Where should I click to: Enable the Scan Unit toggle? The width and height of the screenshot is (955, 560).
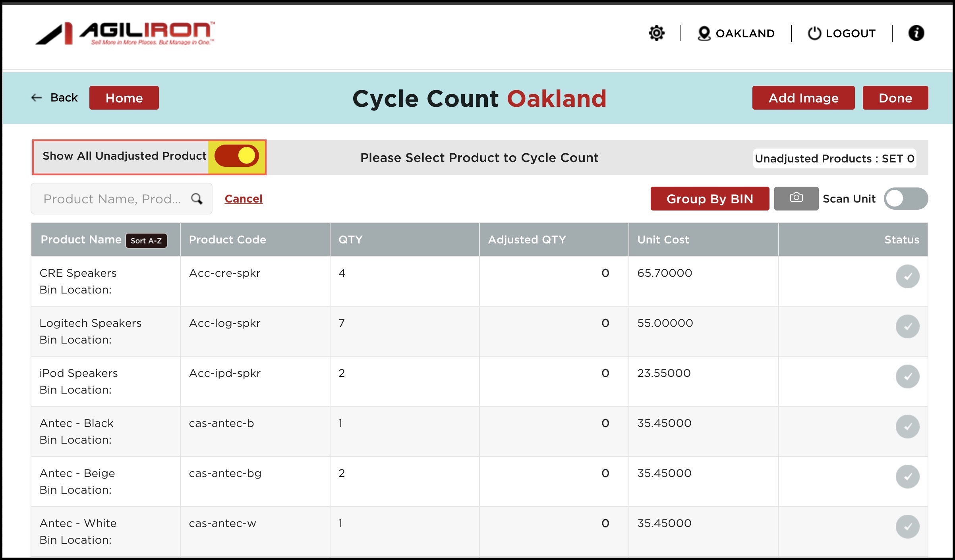tap(905, 199)
